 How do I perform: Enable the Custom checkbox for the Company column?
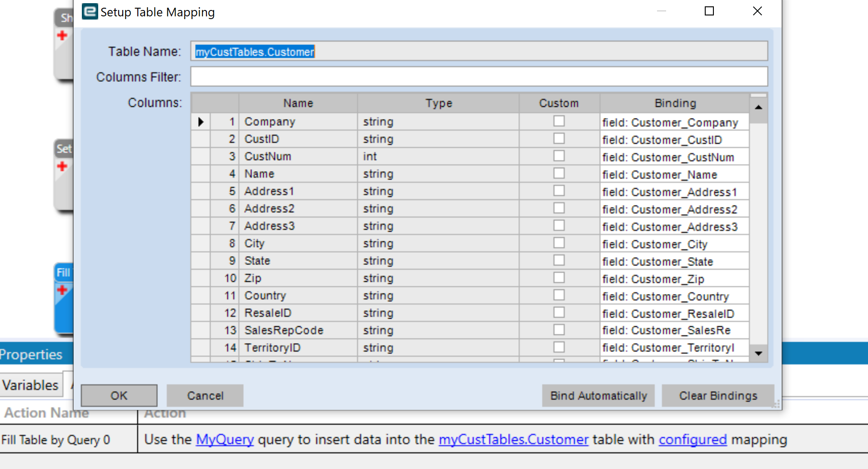pyautogui.click(x=559, y=121)
